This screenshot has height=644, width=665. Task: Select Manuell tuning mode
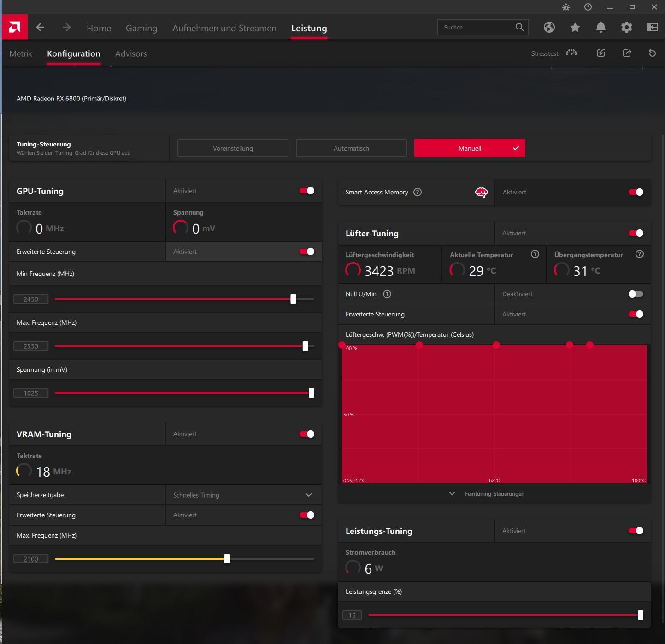click(470, 148)
